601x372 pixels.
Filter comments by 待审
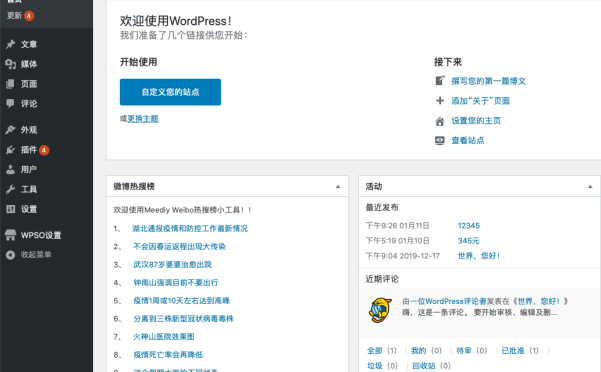point(464,351)
